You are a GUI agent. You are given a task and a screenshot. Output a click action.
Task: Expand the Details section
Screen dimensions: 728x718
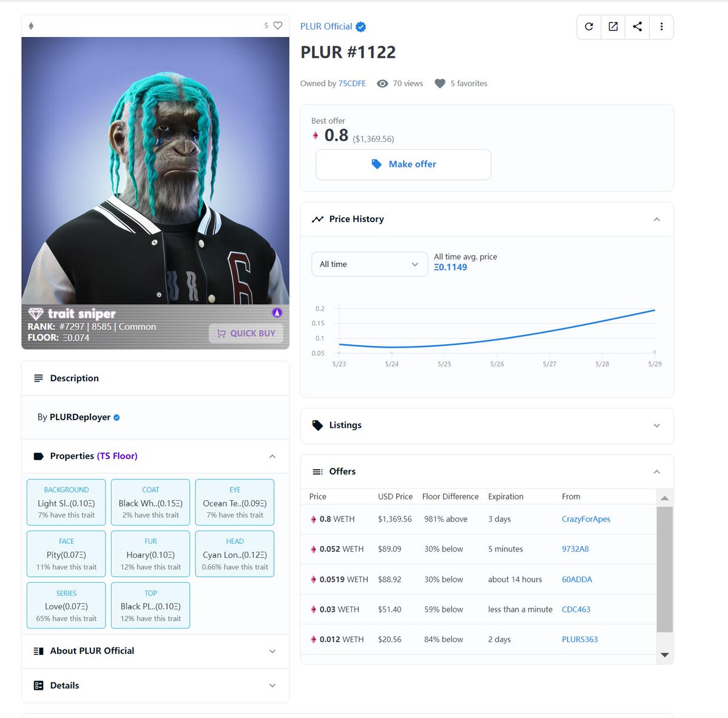[272, 686]
